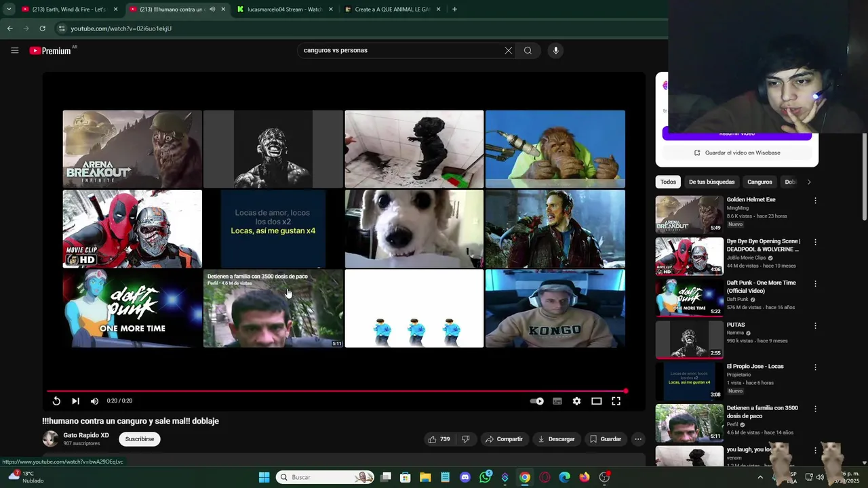Launch Microsoft Store from the taskbar
Image resolution: width=868 pixels, height=488 pixels.
(406, 477)
